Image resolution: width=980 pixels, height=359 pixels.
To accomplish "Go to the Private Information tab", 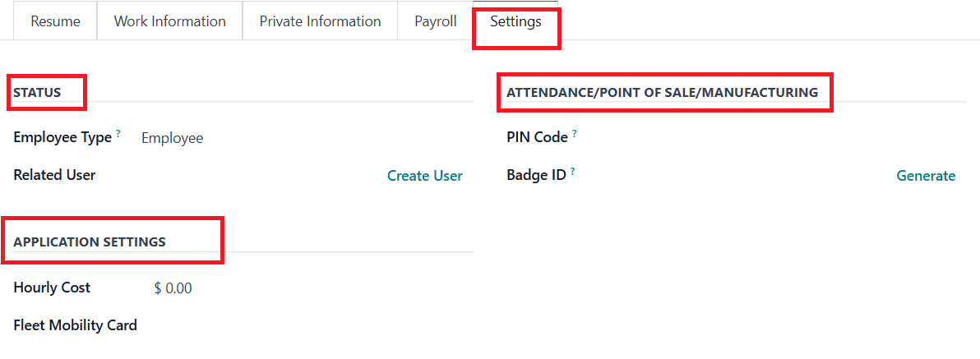I will point(320,21).
